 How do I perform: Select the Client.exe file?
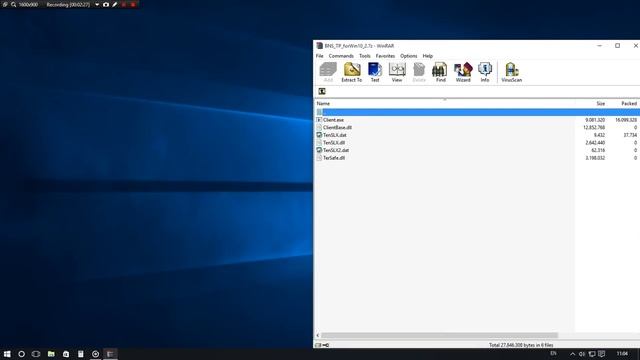(333, 120)
